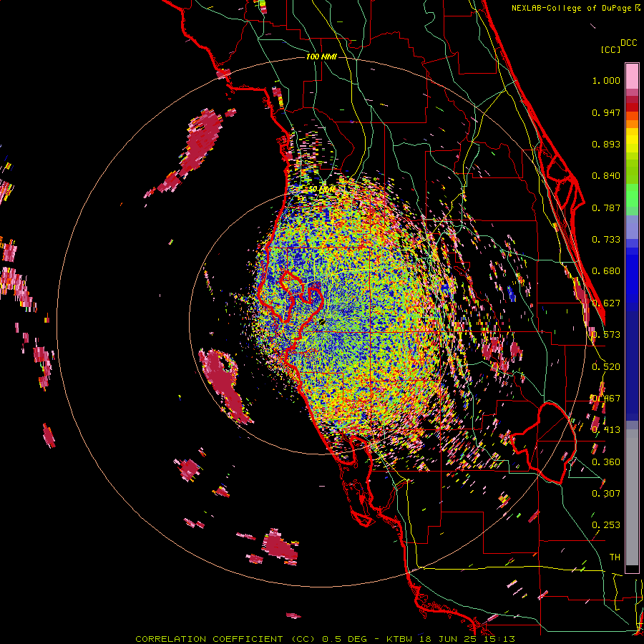644x644 pixels.
Task: Select the 0.520 color scale value
Action: 606,367
